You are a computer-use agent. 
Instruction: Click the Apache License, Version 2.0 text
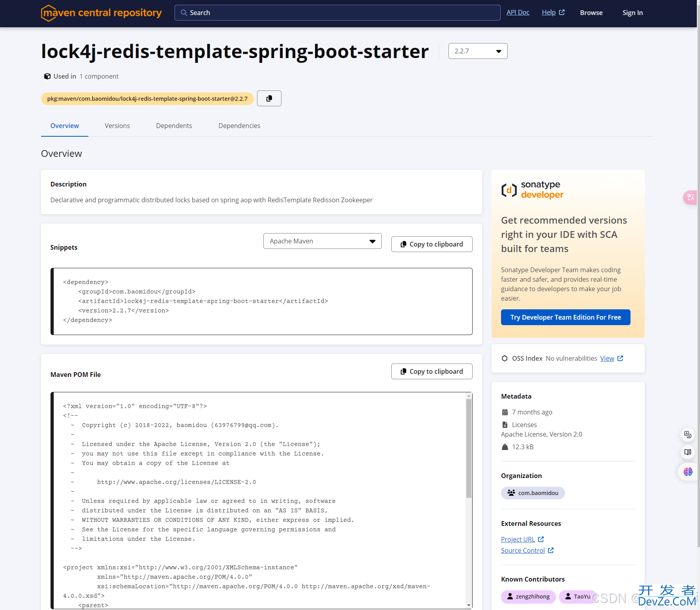click(541, 434)
